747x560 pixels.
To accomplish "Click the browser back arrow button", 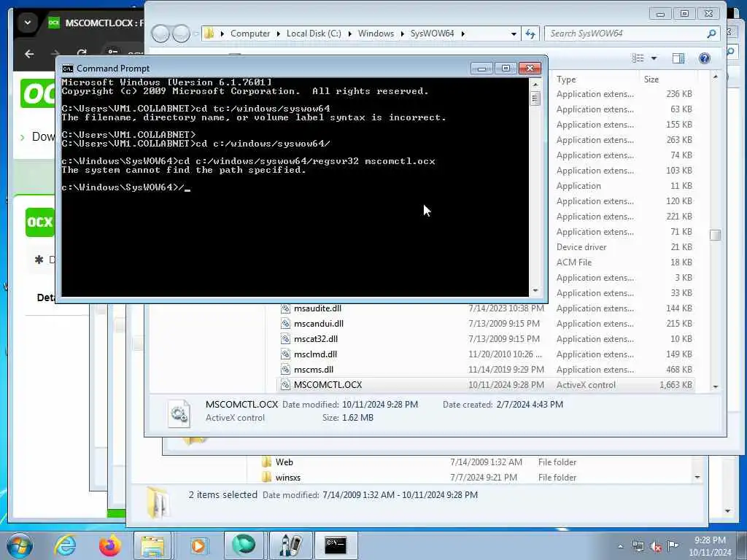I will click(x=29, y=54).
